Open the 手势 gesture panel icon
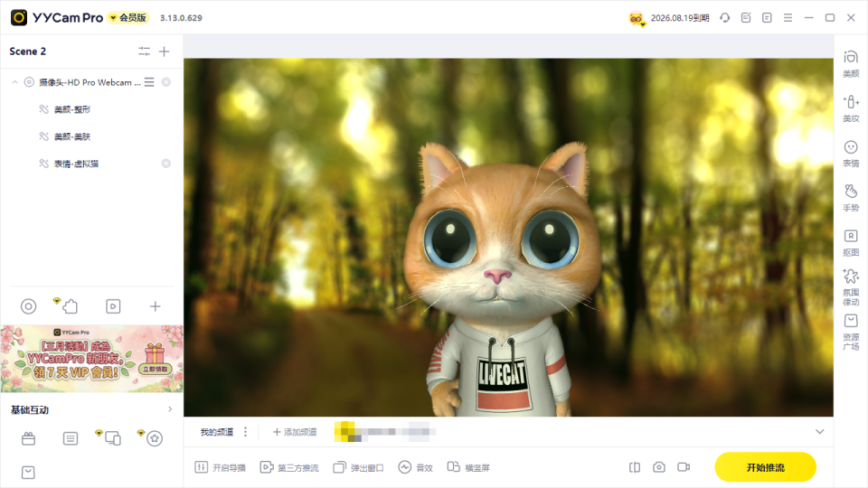This screenshot has width=868, height=488. click(x=851, y=198)
